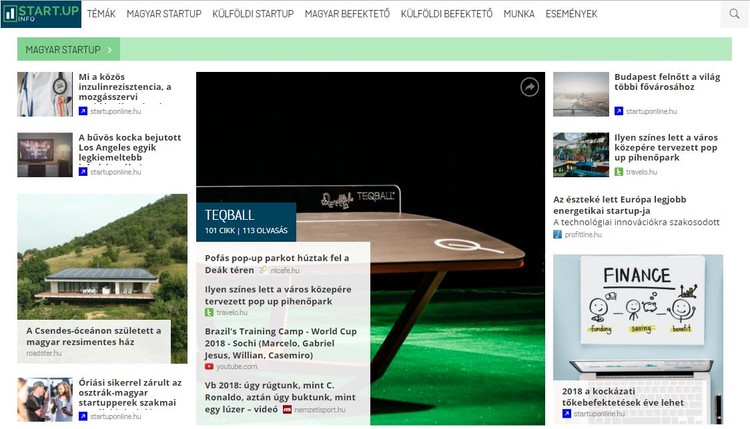Click the START.UP INFO logo
The width and height of the screenshot is (750, 429).
click(x=41, y=14)
